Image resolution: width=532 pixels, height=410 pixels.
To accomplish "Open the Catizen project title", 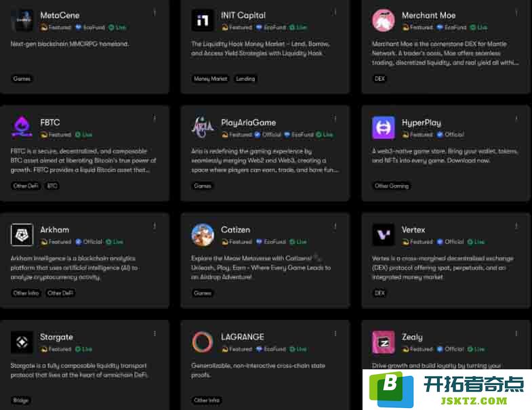I will 235,230.
